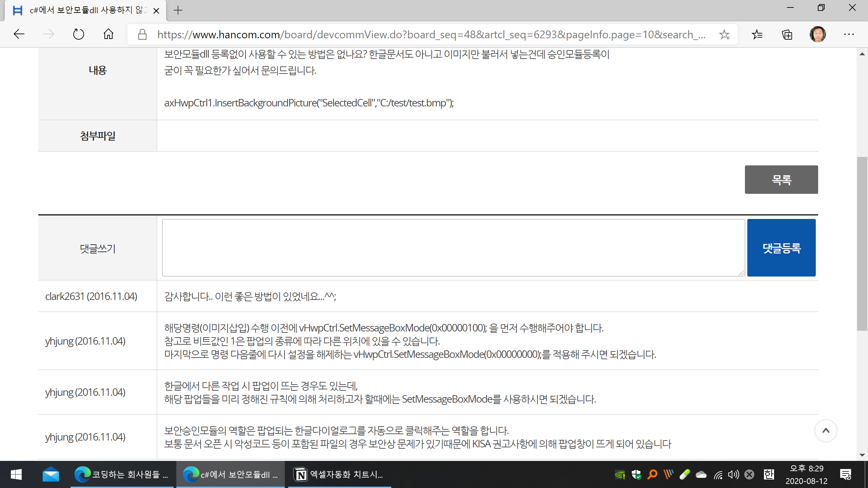Image resolution: width=868 pixels, height=488 pixels.
Task: Switch to Notion 엑셀자동화 taskbar item
Action: click(x=339, y=474)
